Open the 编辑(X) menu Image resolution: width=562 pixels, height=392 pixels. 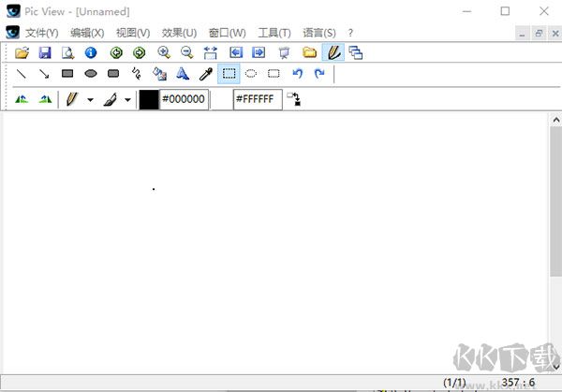pyautogui.click(x=87, y=33)
